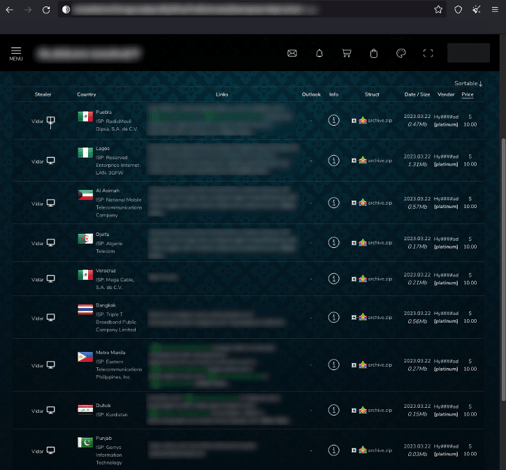
Task: Expand the archive.zip structure in the Djelfa row
Action: [x=354, y=243]
